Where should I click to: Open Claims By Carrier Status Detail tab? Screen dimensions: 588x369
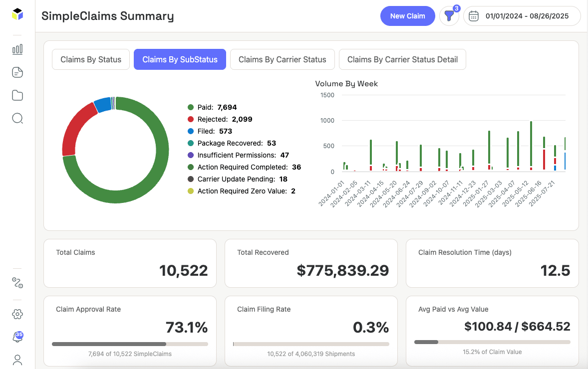[x=402, y=59]
